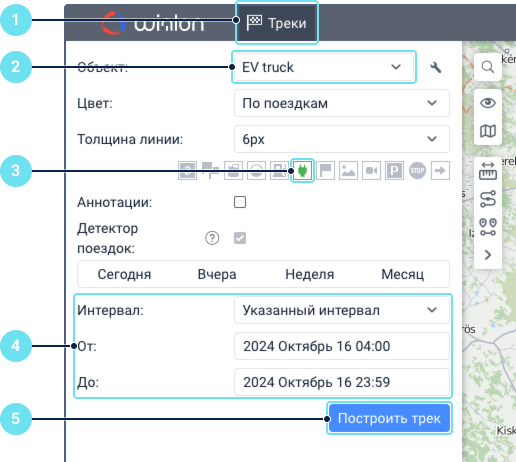Select the Неделя quick interval

pos(310,274)
